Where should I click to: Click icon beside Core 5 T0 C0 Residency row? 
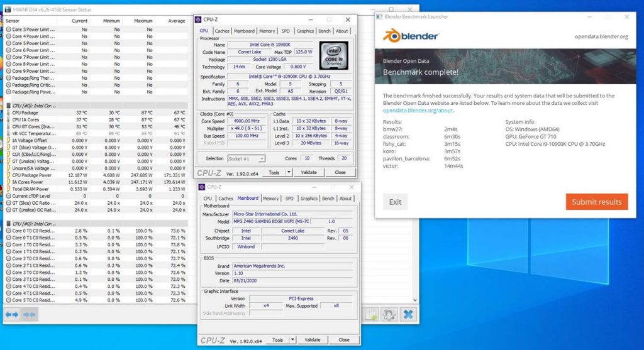9,300
